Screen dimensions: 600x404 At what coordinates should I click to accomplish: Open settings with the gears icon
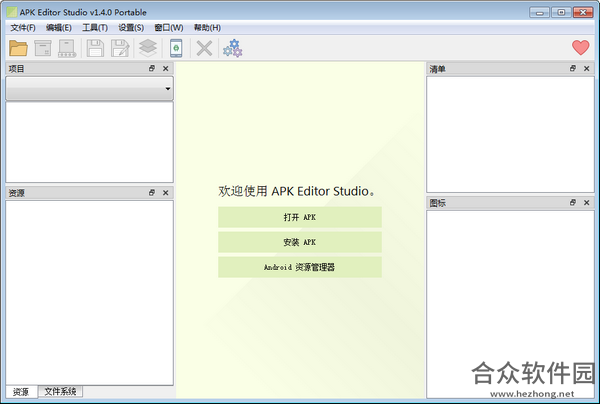coord(233,49)
